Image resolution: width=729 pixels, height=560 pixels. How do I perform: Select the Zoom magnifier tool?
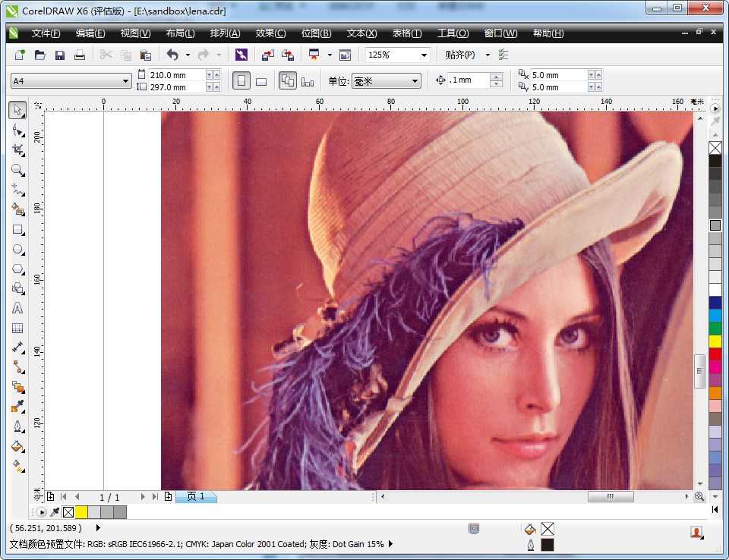click(x=17, y=170)
